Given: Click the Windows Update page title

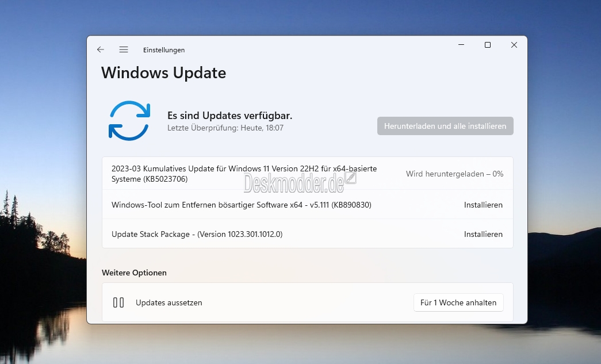Looking at the screenshot, I should point(164,73).
